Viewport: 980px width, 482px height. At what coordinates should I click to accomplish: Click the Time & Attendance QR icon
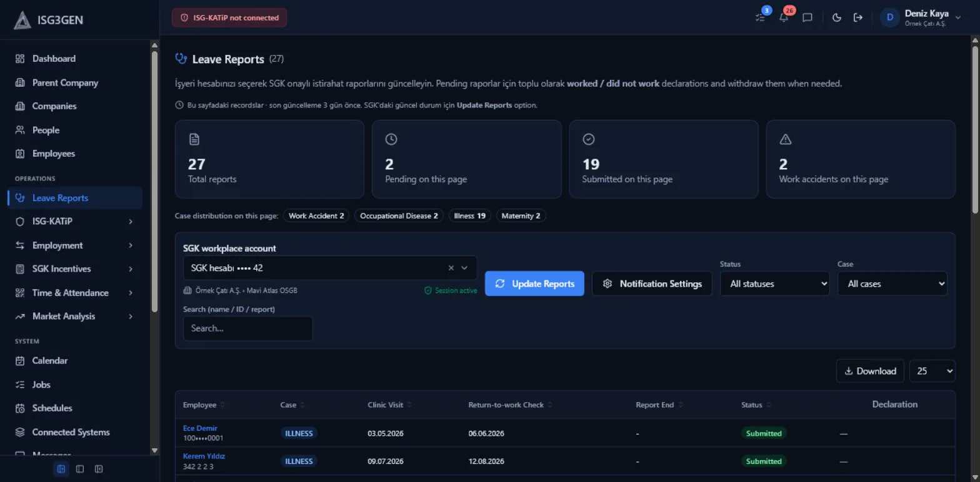pos(20,293)
